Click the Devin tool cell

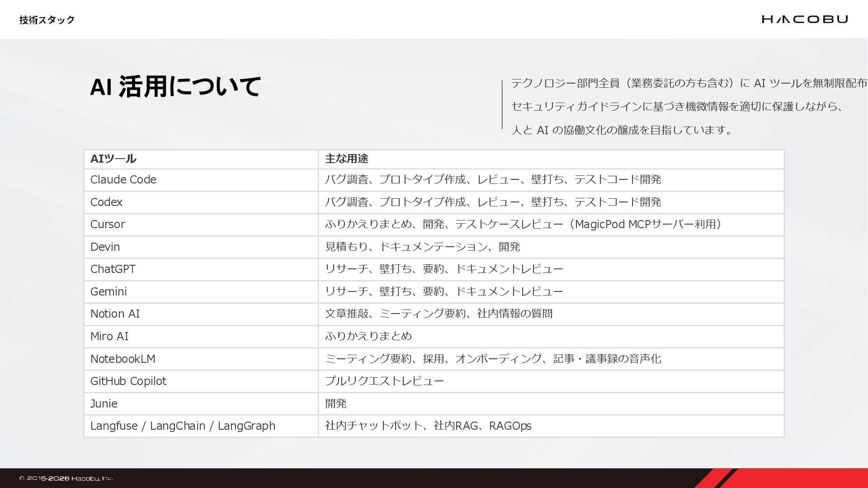pyautogui.click(x=105, y=247)
